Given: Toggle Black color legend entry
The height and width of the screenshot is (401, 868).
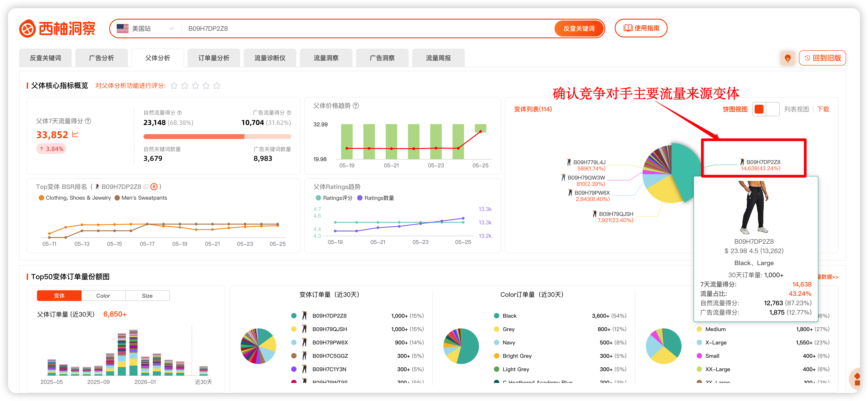Looking at the screenshot, I should [x=505, y=316].
